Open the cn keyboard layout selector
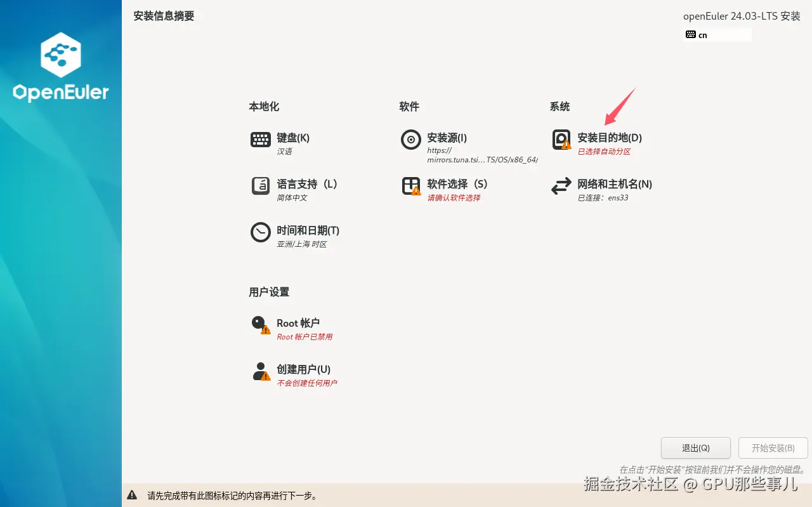The width and height of the screenshot is (812, 507). click(717, 34)
